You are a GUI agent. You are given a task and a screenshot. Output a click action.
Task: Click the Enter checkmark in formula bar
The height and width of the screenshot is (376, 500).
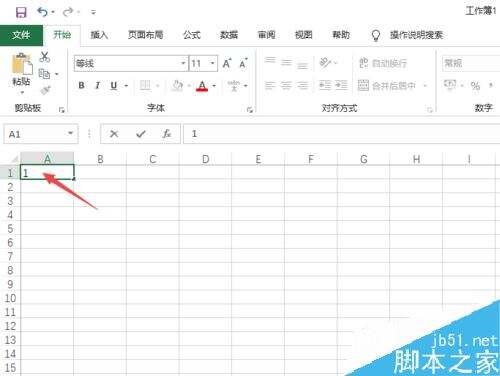[141, 134]
